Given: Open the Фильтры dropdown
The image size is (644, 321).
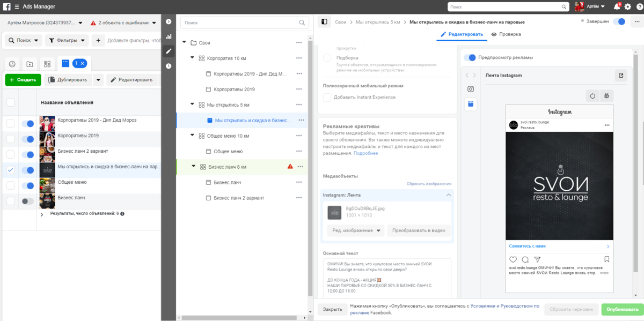Looking at the screenshot, I should (67, 40).
